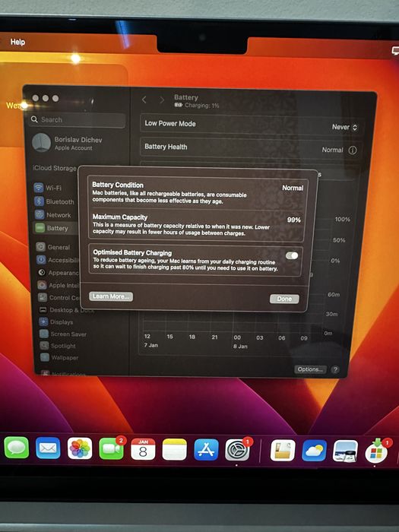Open Apple Intelligence settings
Screen dimensions: 399x532
[58, 285]
